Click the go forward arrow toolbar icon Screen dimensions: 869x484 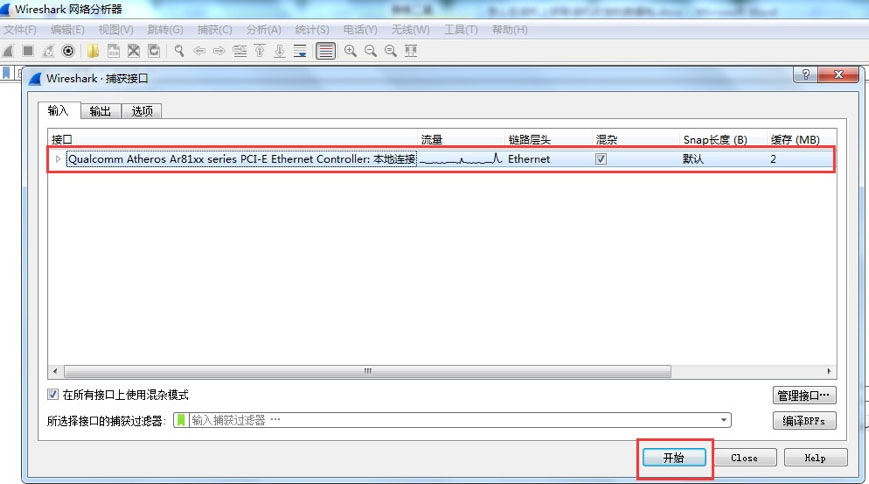click(219, 51)
